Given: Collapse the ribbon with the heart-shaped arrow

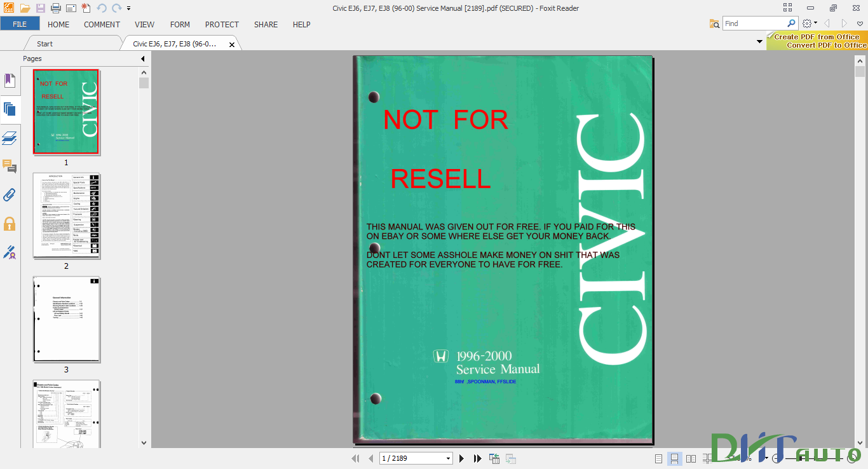Looking at the screenshot, I should (860, 24).
